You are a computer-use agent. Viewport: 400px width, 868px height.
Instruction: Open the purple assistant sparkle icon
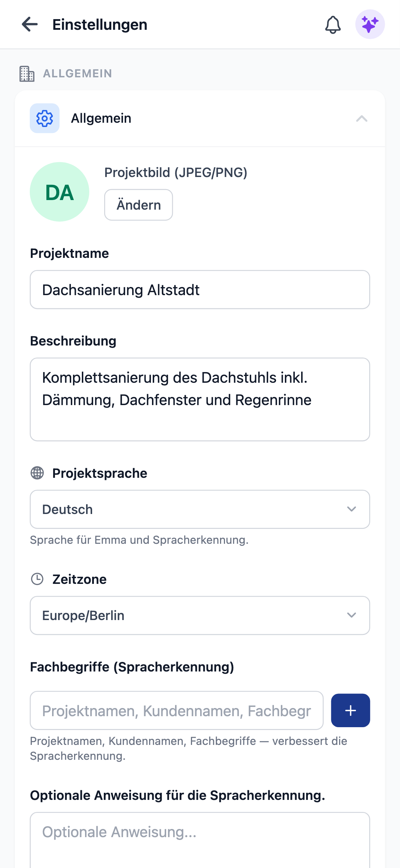tap(370, 24)
